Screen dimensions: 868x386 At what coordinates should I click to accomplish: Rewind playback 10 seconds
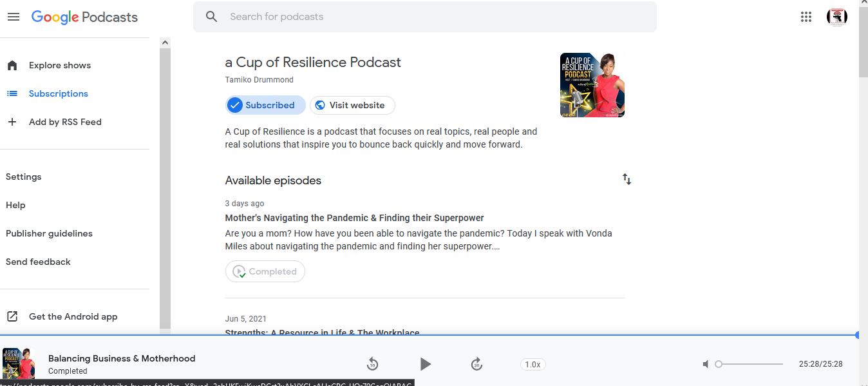pos(372,364)
